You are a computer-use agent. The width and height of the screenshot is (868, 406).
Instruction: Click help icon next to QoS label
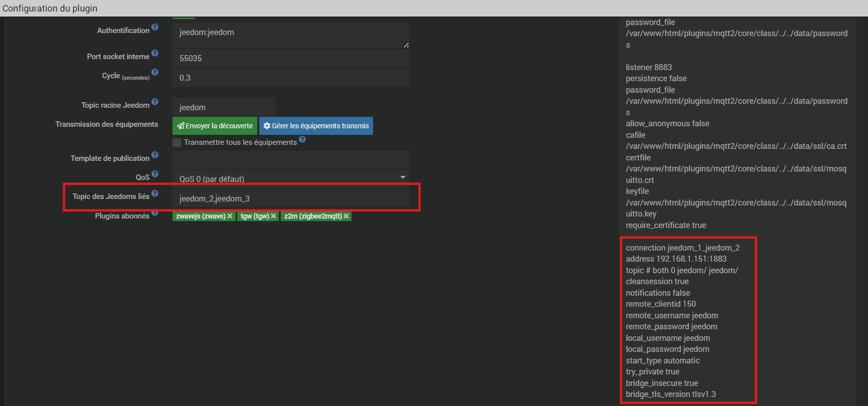click(155, 174)
